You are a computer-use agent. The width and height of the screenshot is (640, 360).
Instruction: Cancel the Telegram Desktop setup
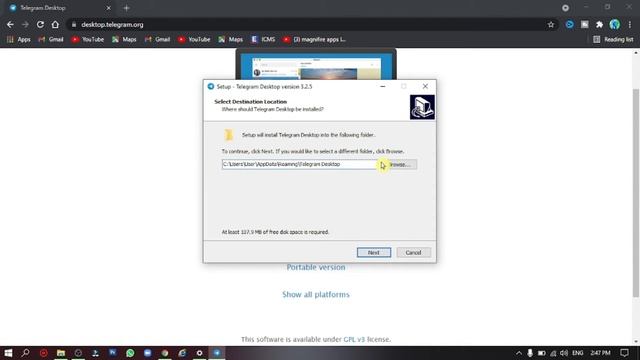point(413,252)
